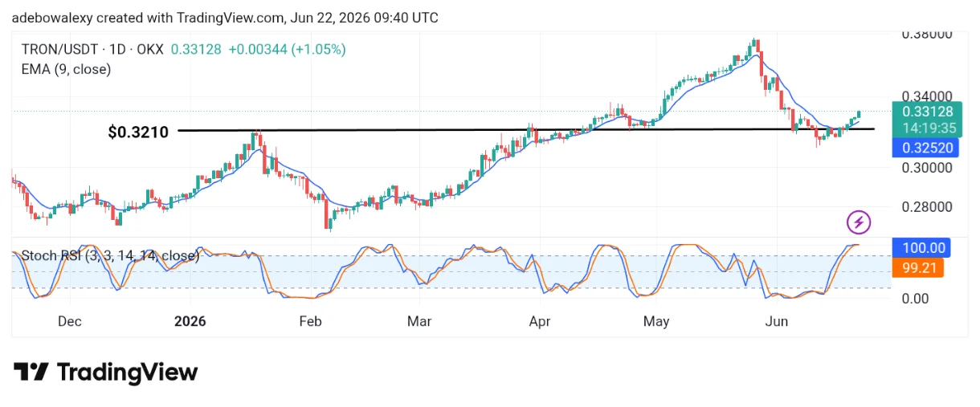Click the 0.00 Stoch RSI axis label

point(915,299)
